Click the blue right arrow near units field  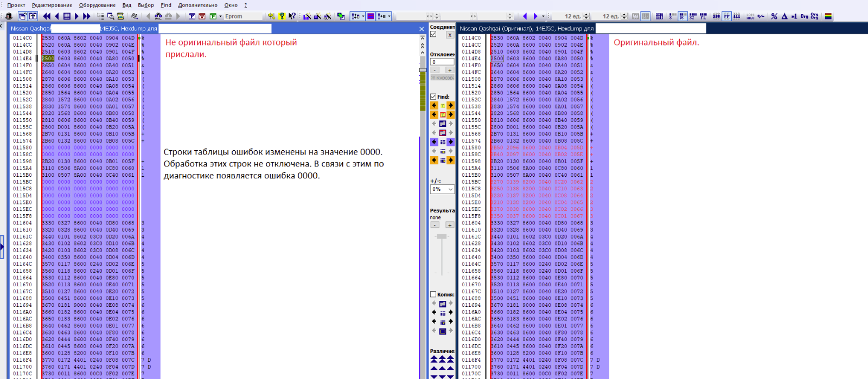535,16
